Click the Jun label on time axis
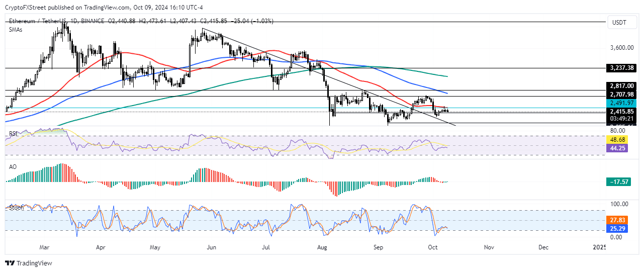This screenshot has height=272, width=644. pos(211,248)
